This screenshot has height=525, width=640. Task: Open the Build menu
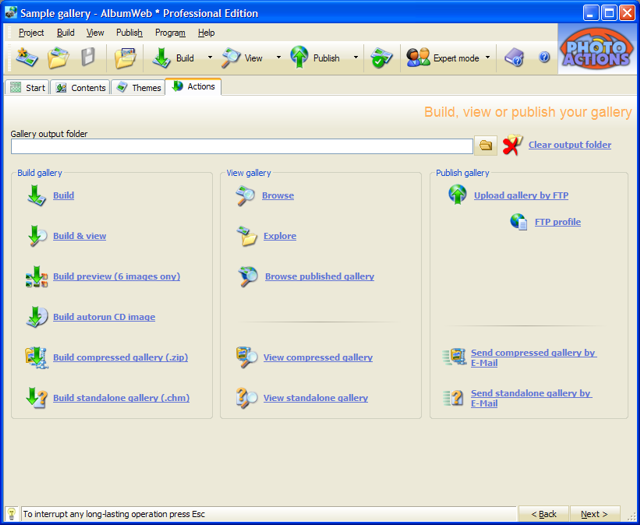[x=65, y=33]
